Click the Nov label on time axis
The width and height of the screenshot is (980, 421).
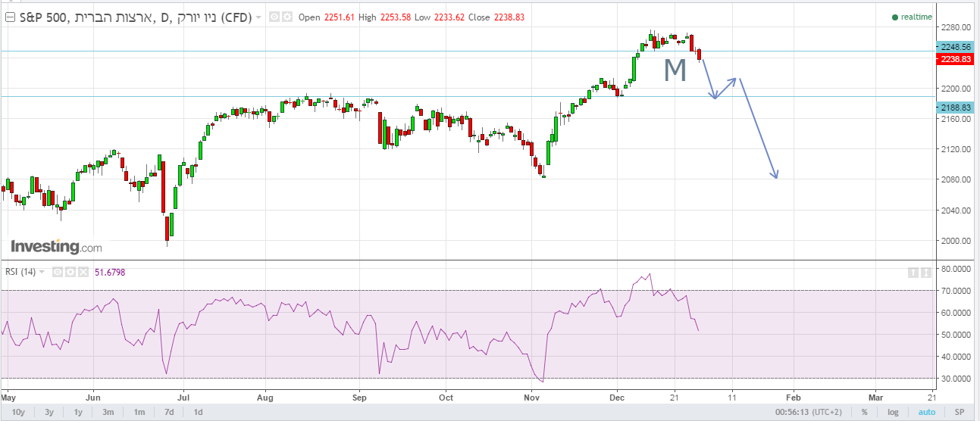coord(531,396)
